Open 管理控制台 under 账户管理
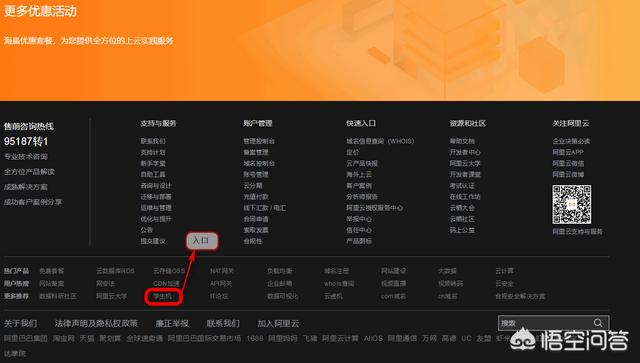The image size is (640, 363). (x=259, y=141)
